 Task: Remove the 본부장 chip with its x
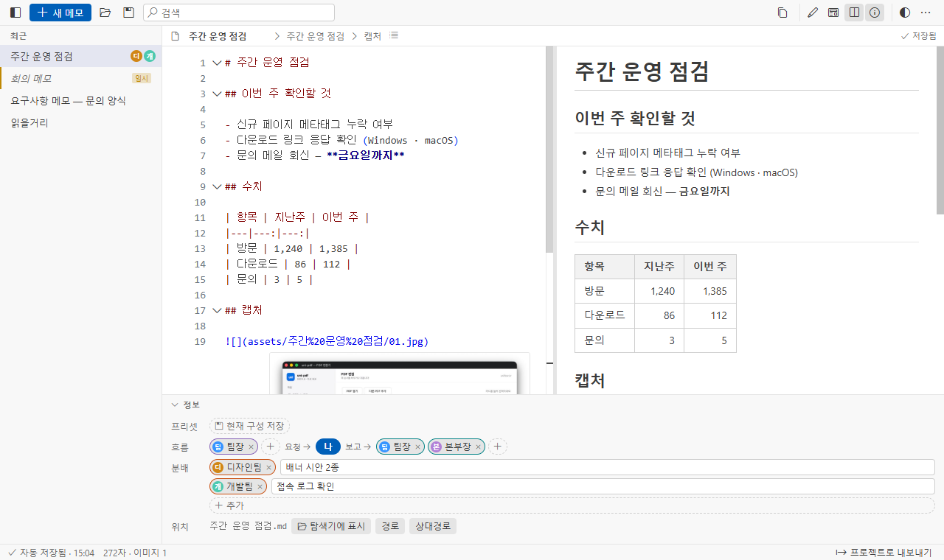[478, 447]
